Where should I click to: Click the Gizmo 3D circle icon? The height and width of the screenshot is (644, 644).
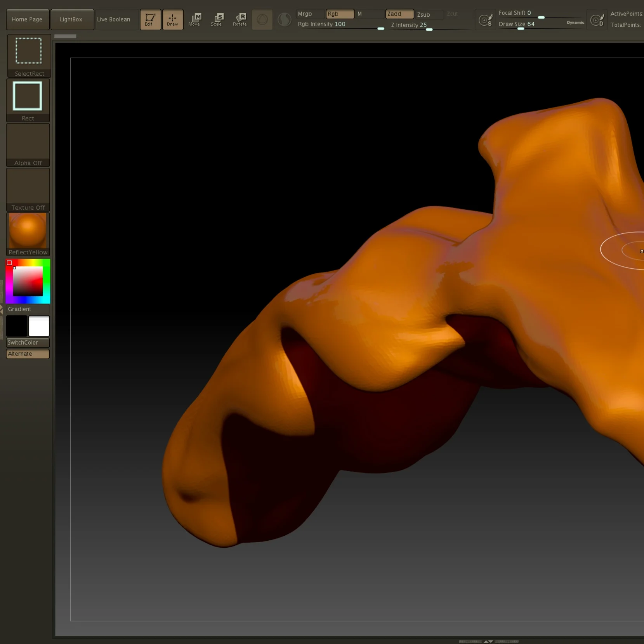(262, 20)
